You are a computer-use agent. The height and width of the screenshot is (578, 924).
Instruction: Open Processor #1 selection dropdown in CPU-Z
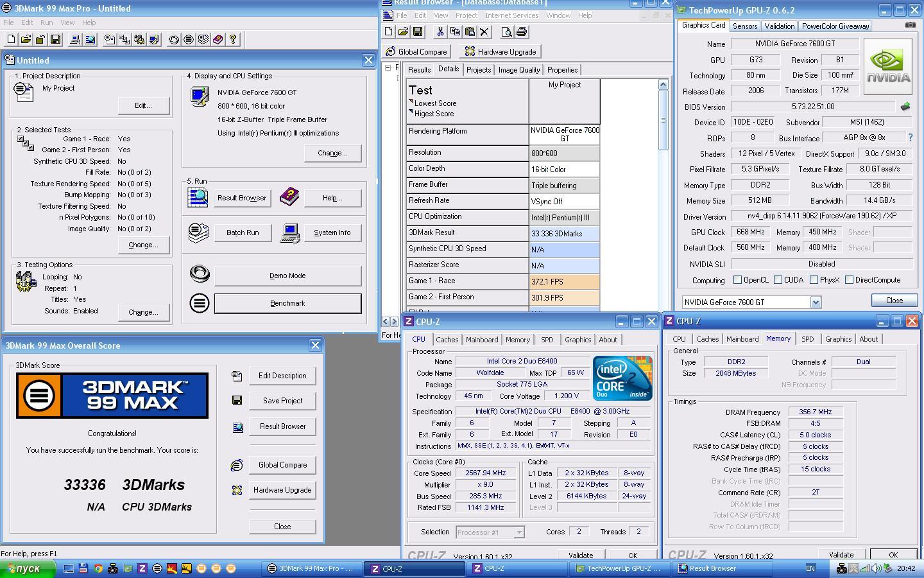[519, 532]
